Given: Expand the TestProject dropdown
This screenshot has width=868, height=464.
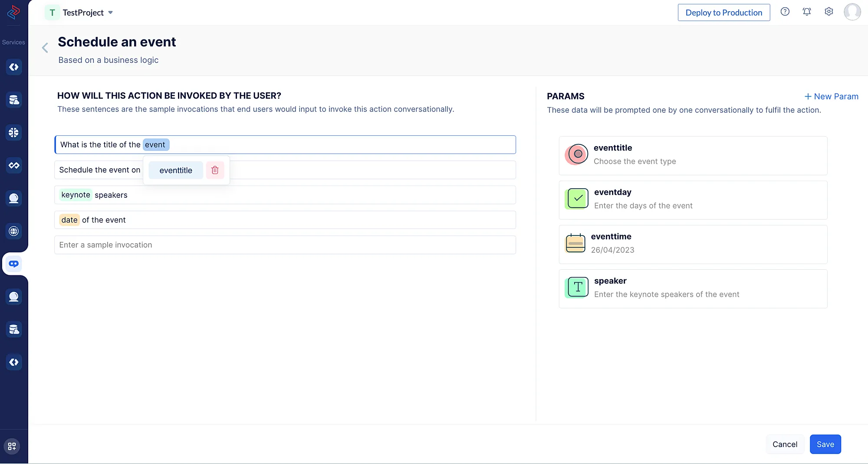Looking at the screenshot, I should pyautogui.click(x=110, y=13).
